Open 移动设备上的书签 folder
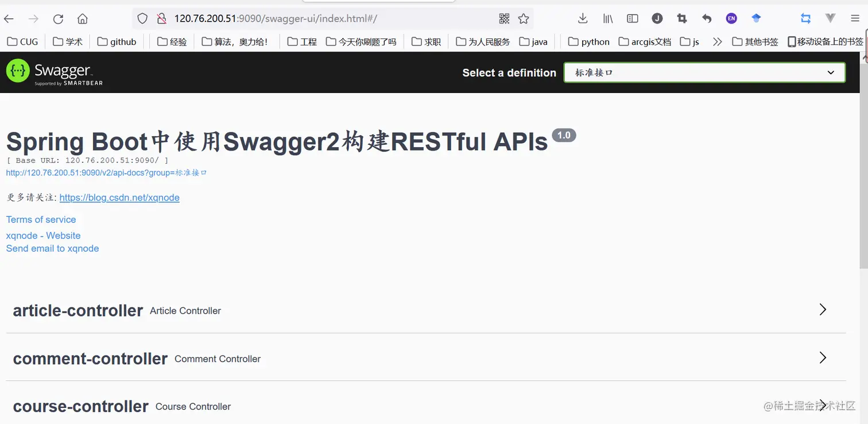 coord(826,41)
